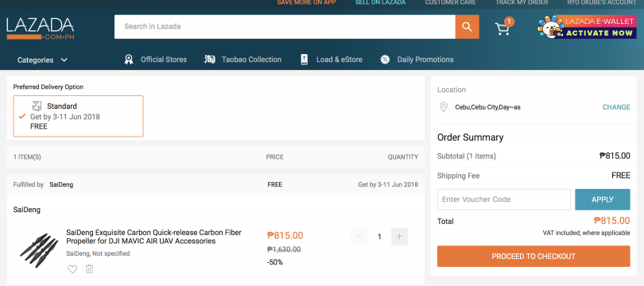Click Get by 3-11 Jun 2018 in seller row
The width and height of the screenshot is (644, 286).
coord(388,184)
